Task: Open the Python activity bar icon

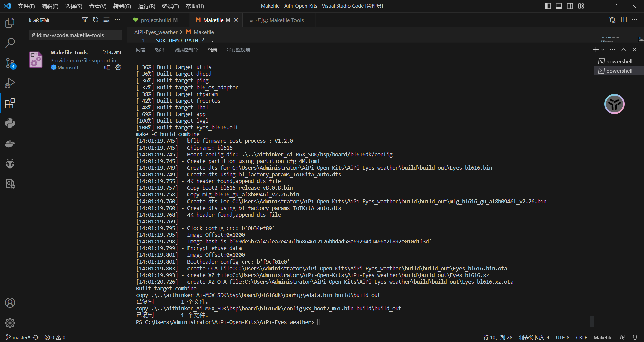Action: pos(10,123)
